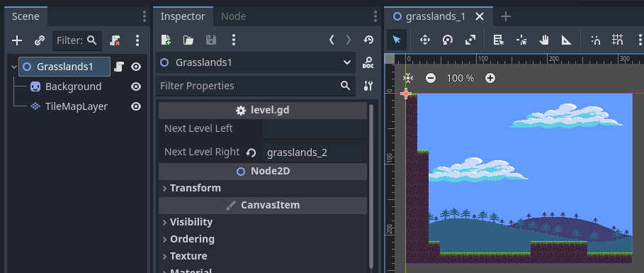The width and height of the screenshot is (644, 273).
Task: Click the Next Level Left value field
Action: click(x=315, y=128)
